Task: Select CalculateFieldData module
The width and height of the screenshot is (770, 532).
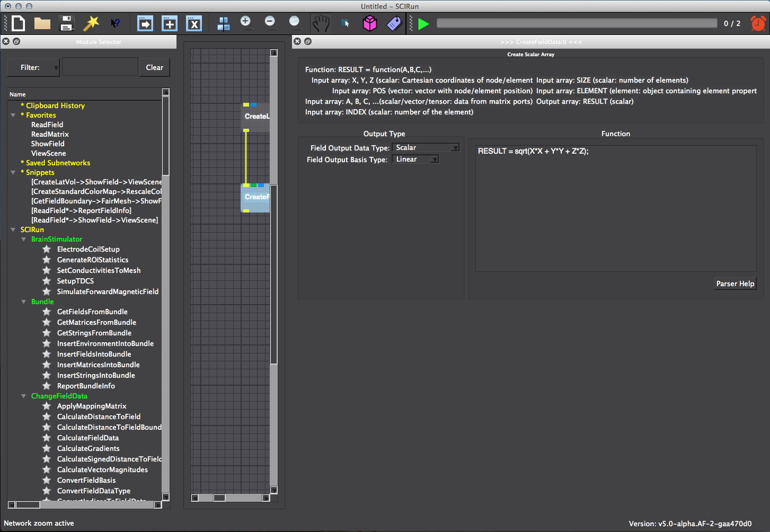Action: [88, 438]
